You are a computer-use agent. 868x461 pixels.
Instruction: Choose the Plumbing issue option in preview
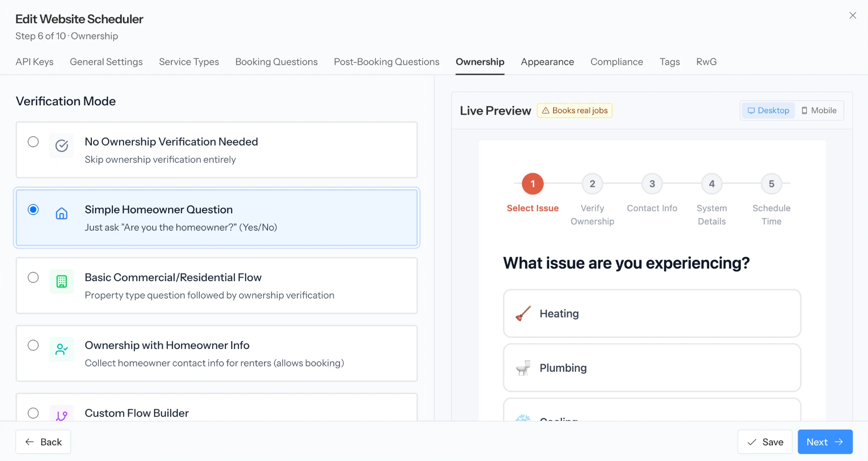click(x=652, y=368)
